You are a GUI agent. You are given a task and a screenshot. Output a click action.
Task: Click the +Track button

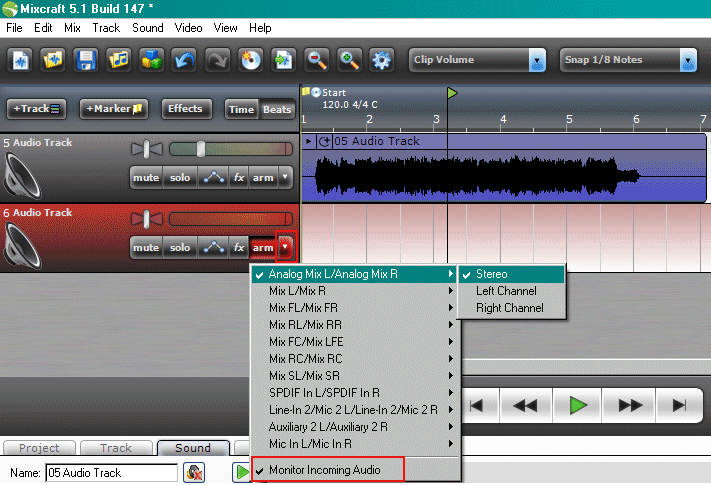36,109
